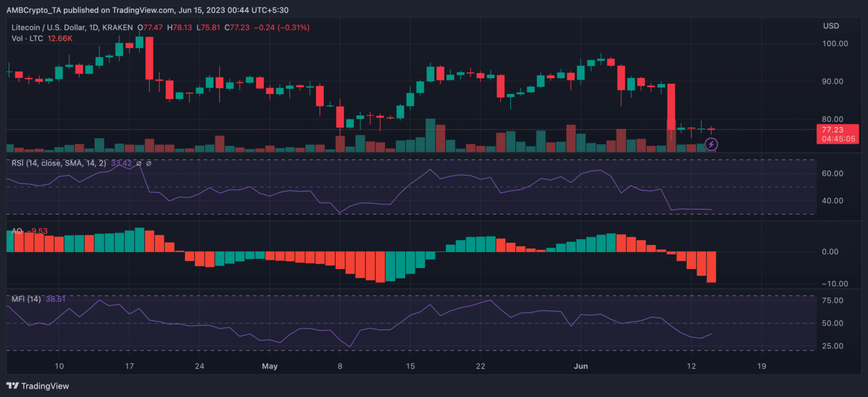Click the purple lightning bolt market icon

[711, 144]
